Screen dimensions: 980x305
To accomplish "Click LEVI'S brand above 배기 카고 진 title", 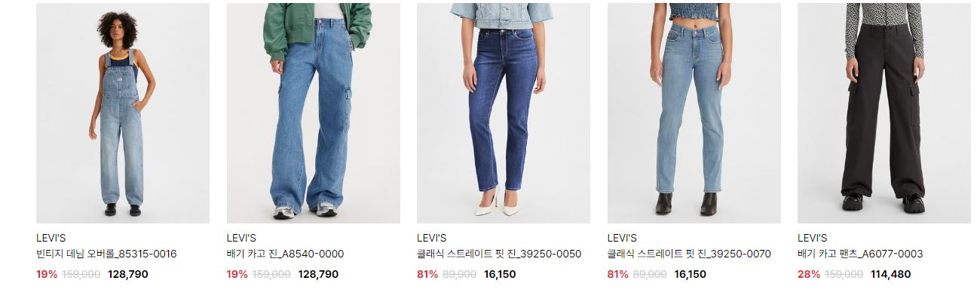I will pos(242,238).
